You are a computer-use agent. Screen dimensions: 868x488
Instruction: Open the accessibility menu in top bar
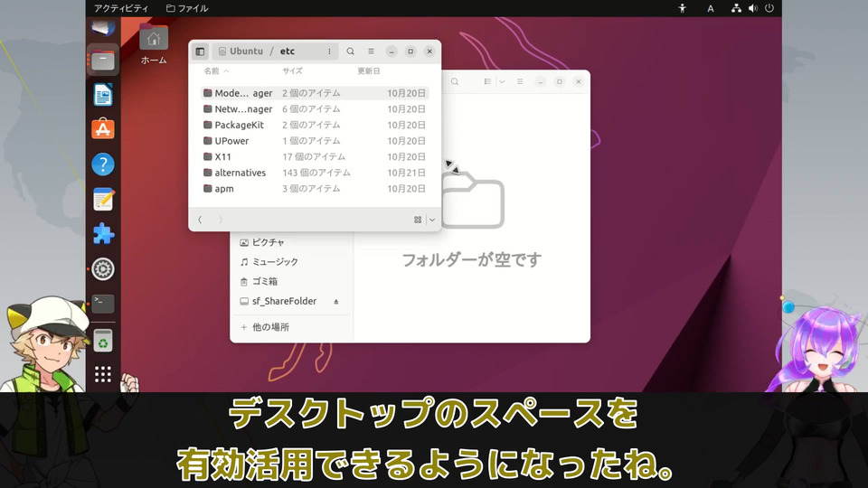tap(682, 8)
